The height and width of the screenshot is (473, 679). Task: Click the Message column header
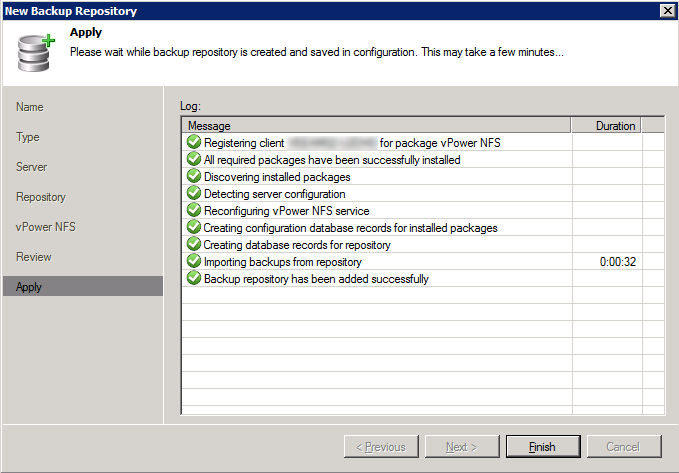pyautogui.click(x=376, y=126)
